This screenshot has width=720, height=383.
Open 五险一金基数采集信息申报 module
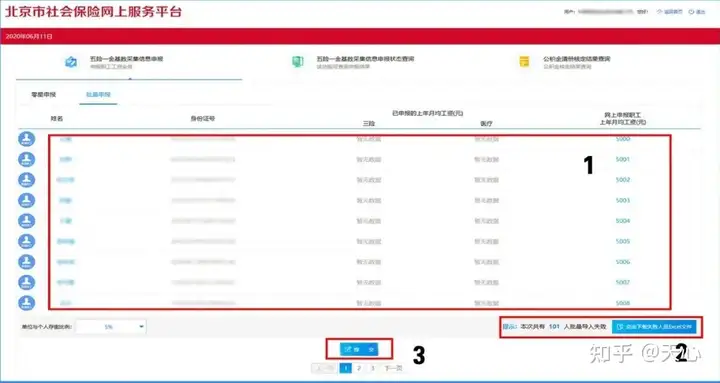126,62
